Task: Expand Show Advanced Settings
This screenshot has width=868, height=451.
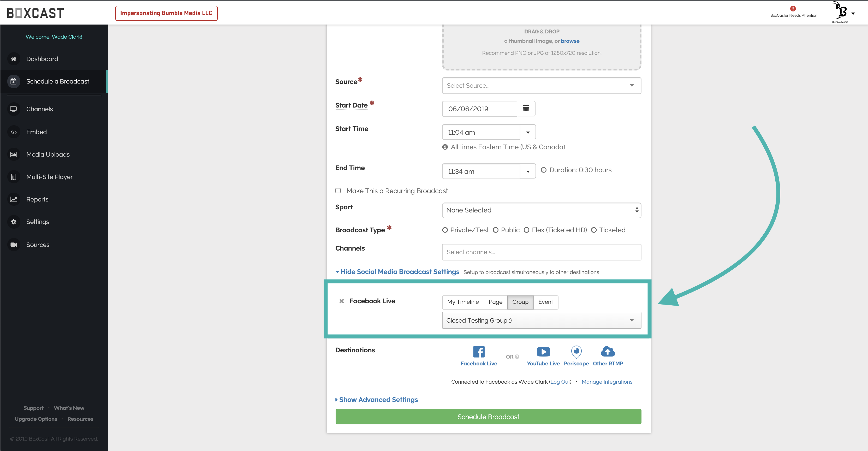Action: [378, 399]
